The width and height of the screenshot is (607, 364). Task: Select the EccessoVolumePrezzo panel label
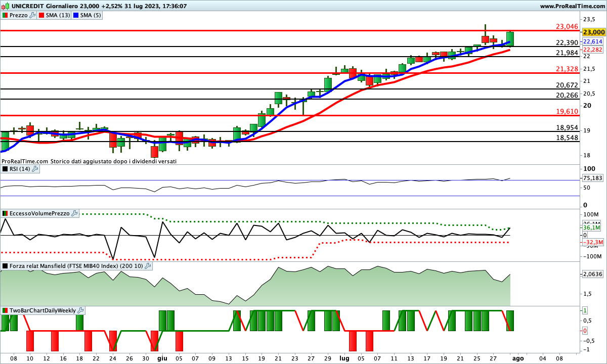click(40, 213)
